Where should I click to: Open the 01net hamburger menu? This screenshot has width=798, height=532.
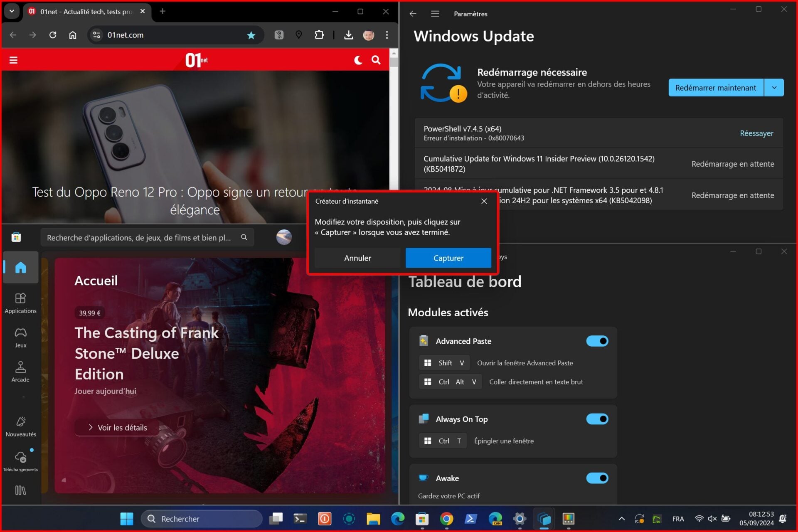(13, 60)
